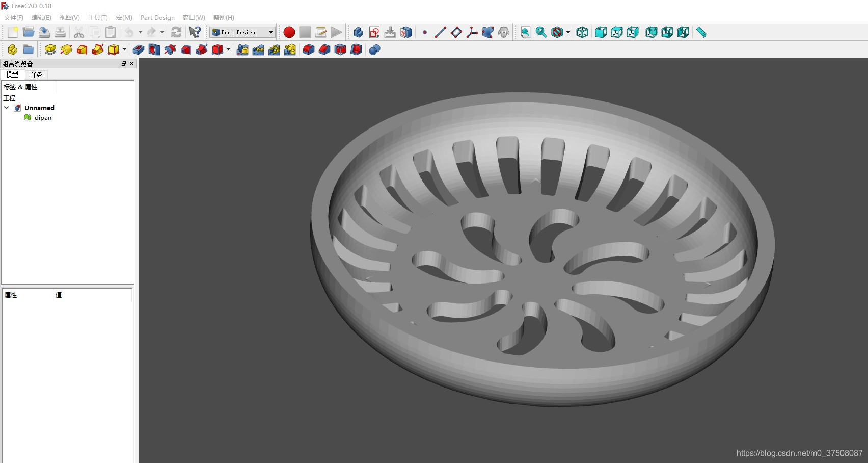868x463 pixels.
Task: Open a document with folder icon
Action: tap(29, 32)
